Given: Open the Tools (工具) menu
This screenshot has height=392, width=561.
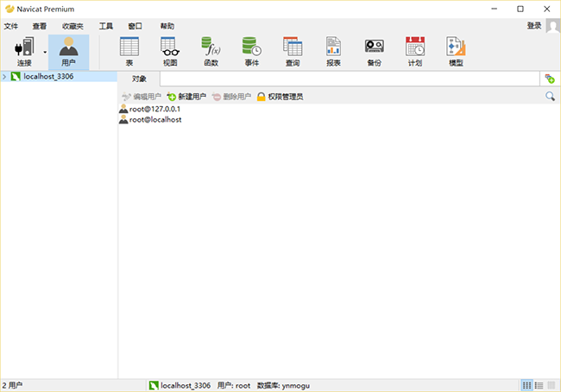Looking at the screenshot, I should 106,26.
